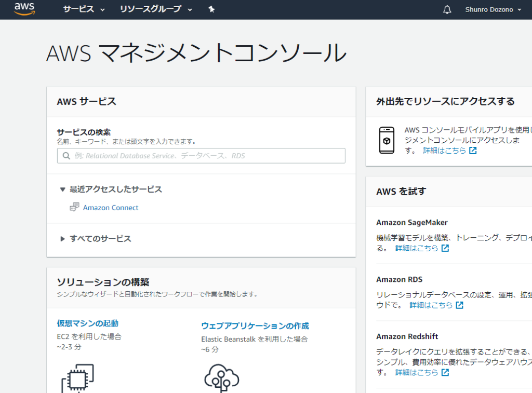Image resolution: width=532 pixels, height=393 pixels.
Task: Open the ウェブアプリケーションの作成 link
Action: point(255,326)
